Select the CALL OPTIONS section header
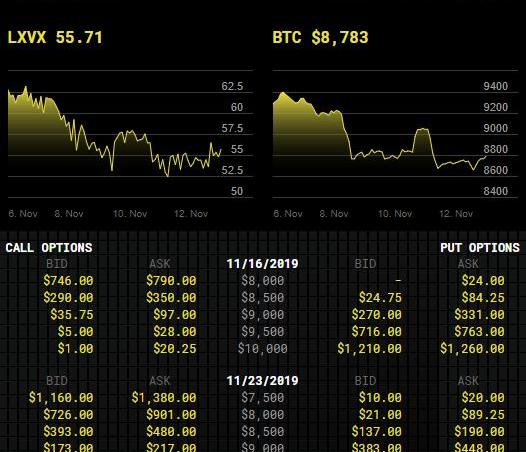The width and height of the screenshot is (526, 452). click(49, 248)
